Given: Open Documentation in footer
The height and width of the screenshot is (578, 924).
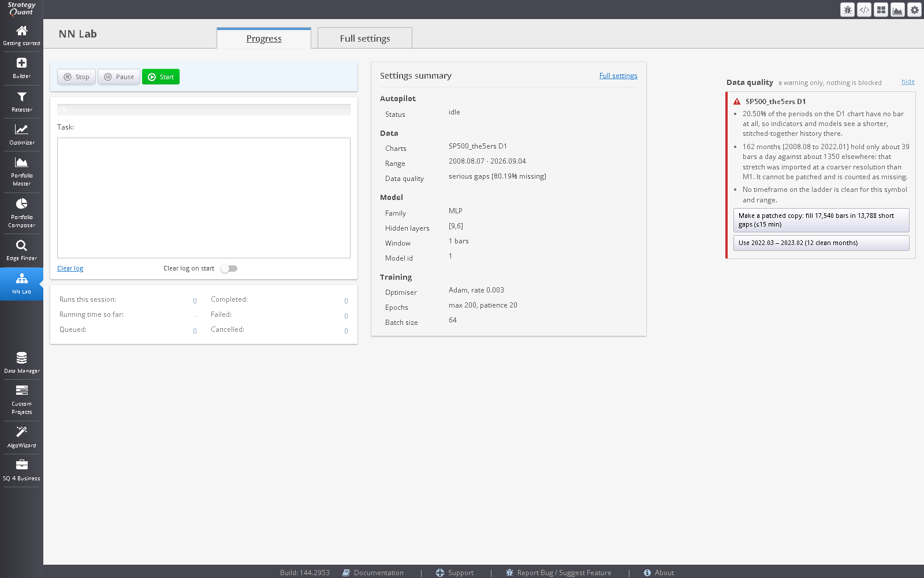Looking at the screenshot, I should (x=373, y=573).
